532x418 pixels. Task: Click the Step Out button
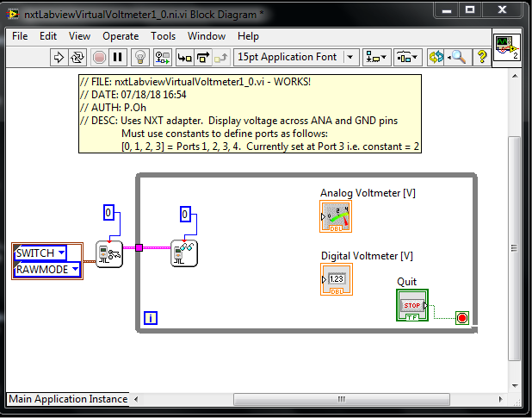[x=221, y=57]
